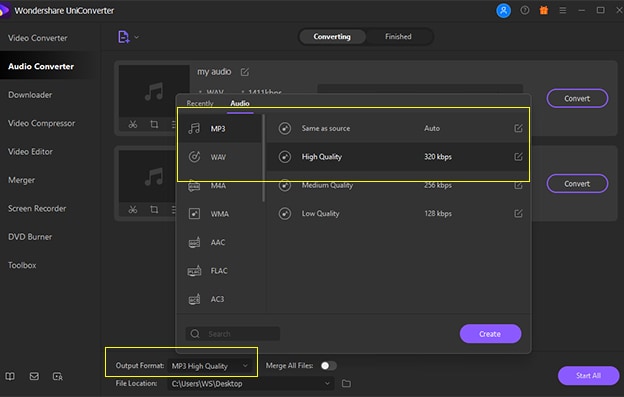Select Low Quality 128 kbps row

398,214
